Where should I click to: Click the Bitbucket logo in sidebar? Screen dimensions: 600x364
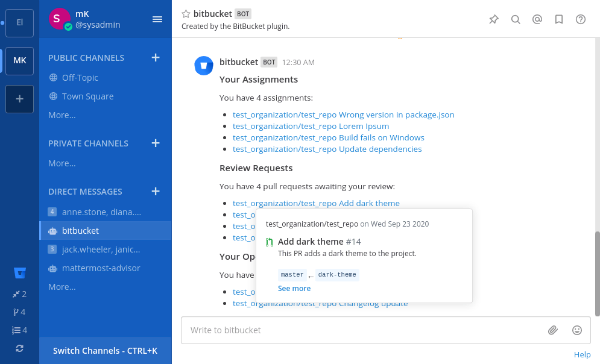(19, 273)
